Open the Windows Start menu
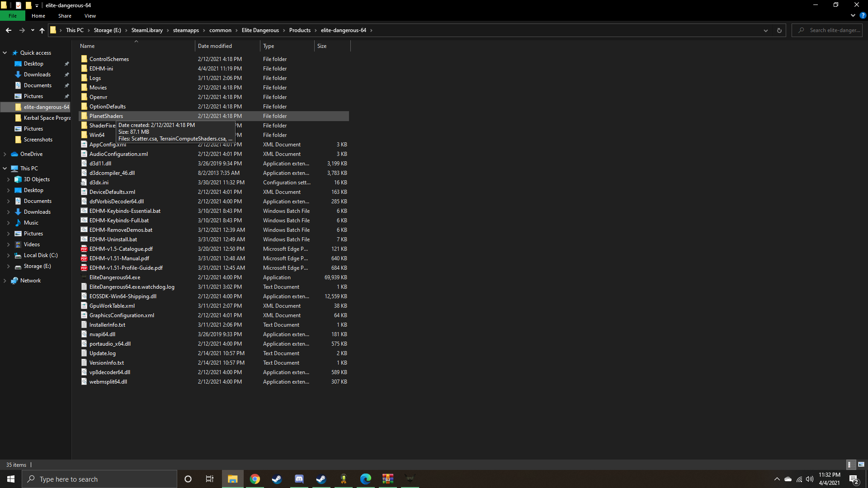This screenshot has height=488, width=868. [x=11, y=479]
